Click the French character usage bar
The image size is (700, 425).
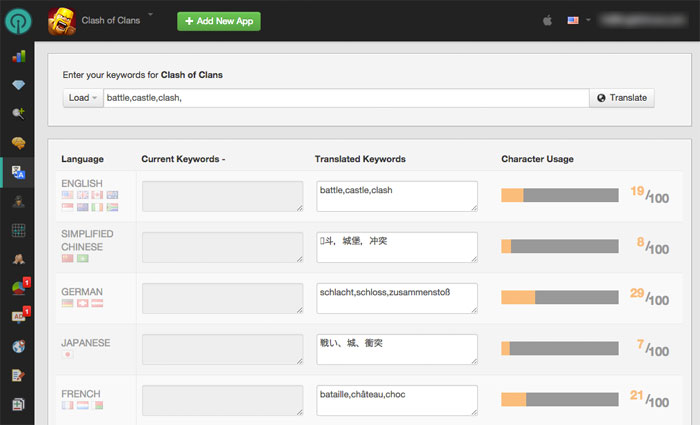point(560,400)
